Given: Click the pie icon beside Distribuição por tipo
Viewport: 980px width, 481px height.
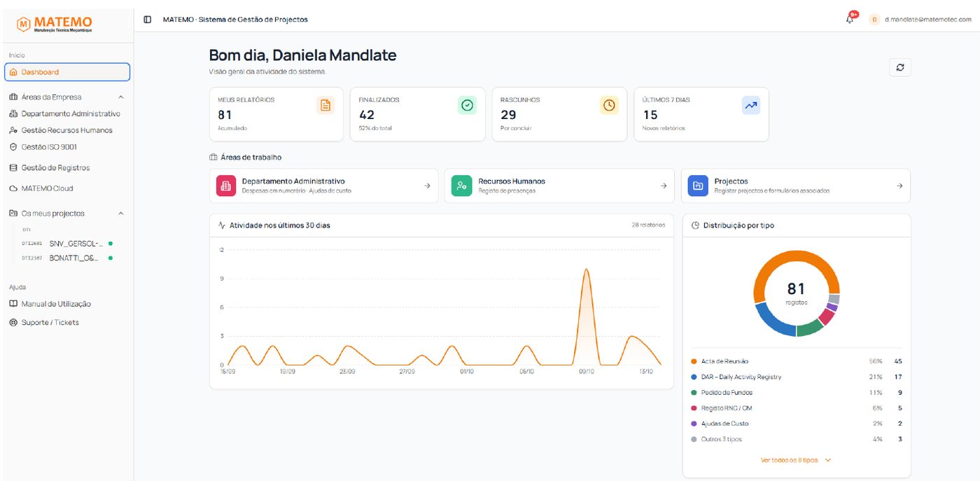Looking at the screenshot, I should pyautogui.click(x=695, y=225).
